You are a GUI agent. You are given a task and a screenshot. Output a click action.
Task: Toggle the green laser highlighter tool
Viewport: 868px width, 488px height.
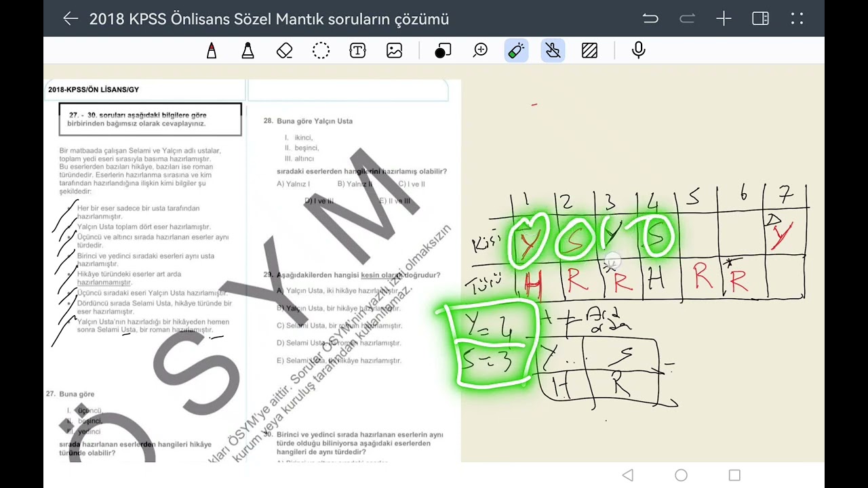[517, 51]
